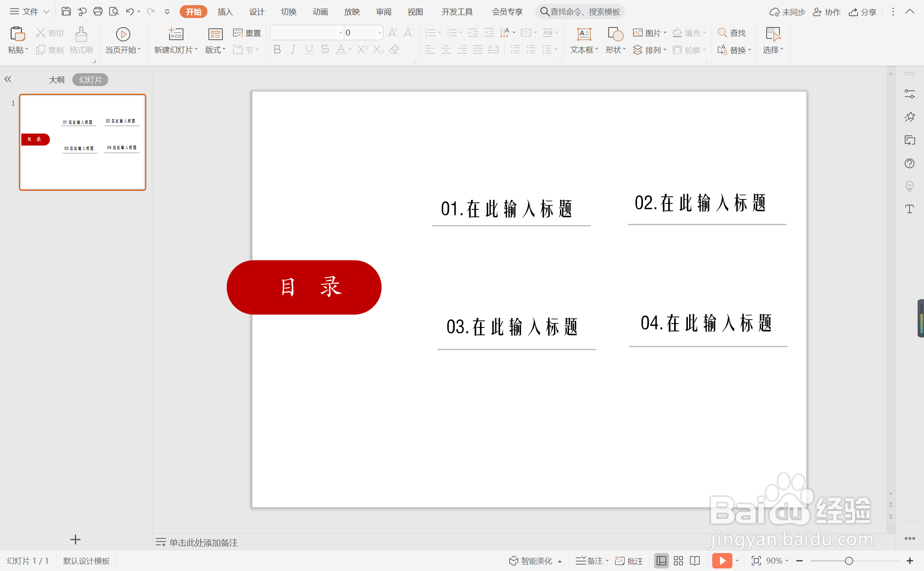Click the Print icon in quick toolbar
Screen dimensions: 924x571
98,12
